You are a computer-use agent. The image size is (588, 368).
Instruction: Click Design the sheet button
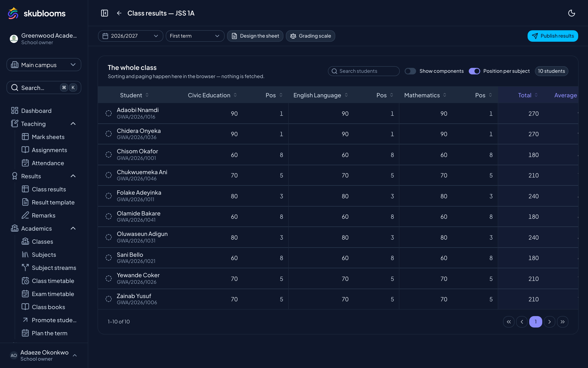255,36
